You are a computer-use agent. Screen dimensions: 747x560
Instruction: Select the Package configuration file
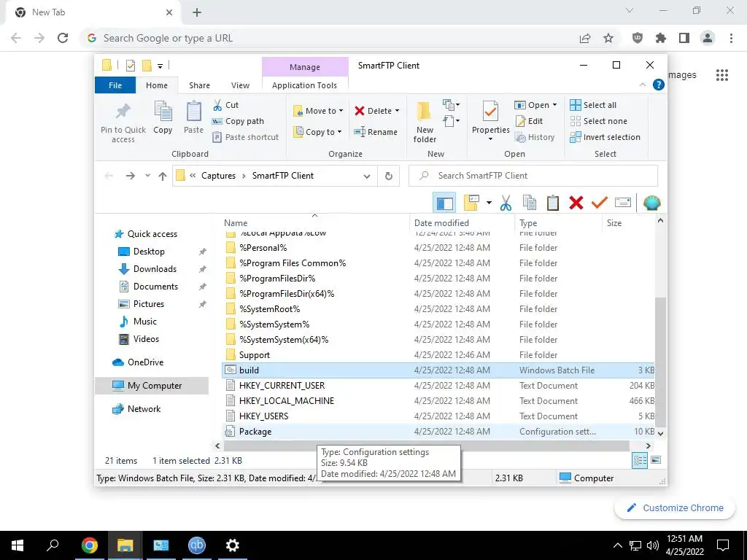[438, 432]
